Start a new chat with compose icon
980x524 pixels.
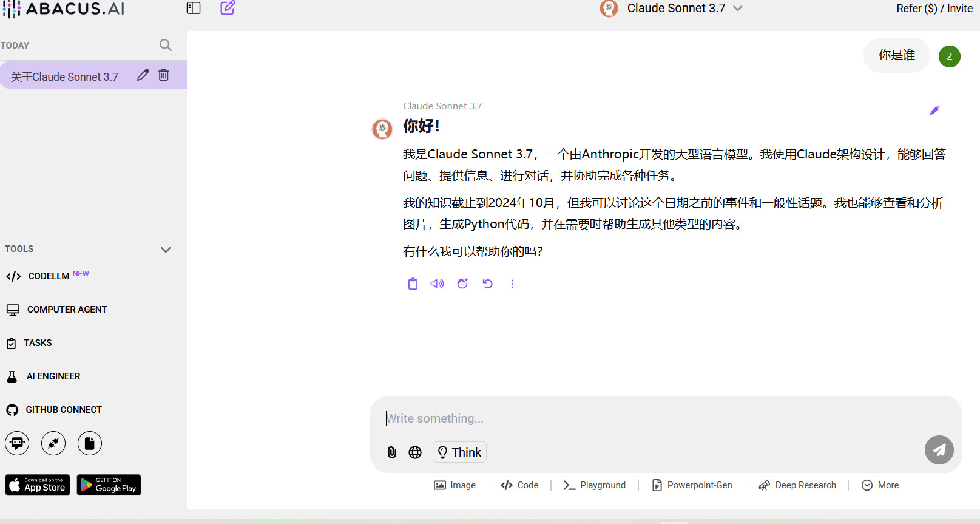pos(228,8)
